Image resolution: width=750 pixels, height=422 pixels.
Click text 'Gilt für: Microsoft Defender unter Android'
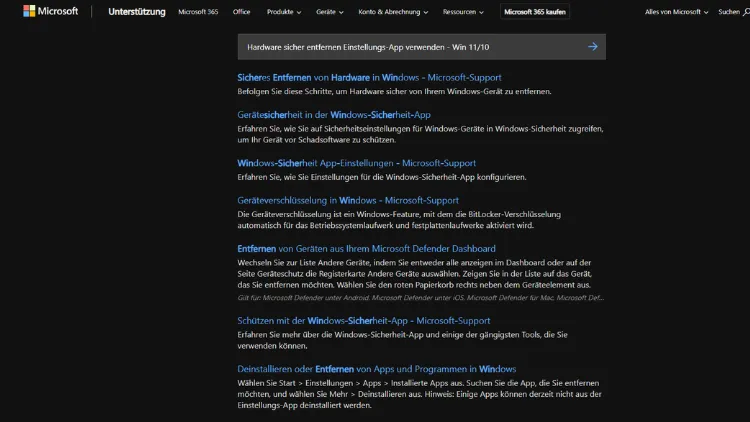point(304,298)
